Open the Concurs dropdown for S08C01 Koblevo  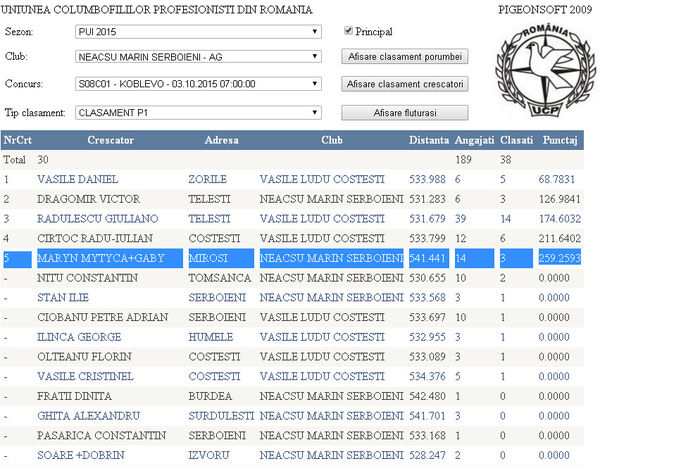point(198,84)
